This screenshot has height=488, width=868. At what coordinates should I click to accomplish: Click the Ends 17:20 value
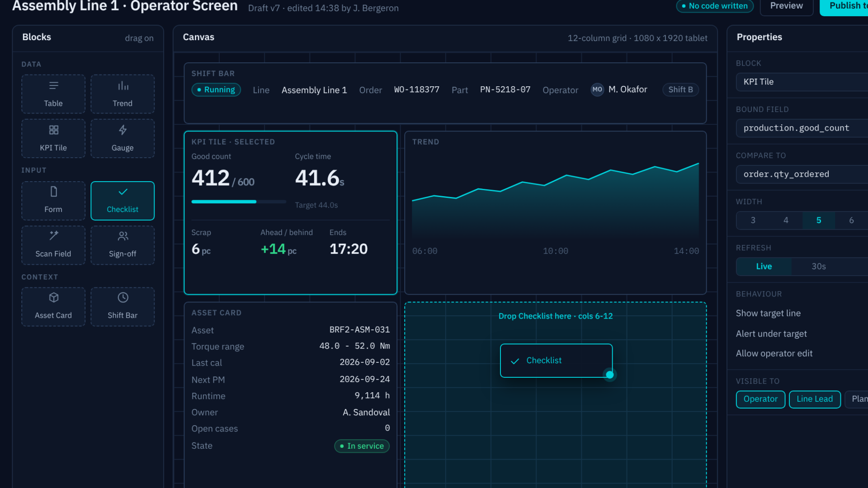[x=349, y=249]
